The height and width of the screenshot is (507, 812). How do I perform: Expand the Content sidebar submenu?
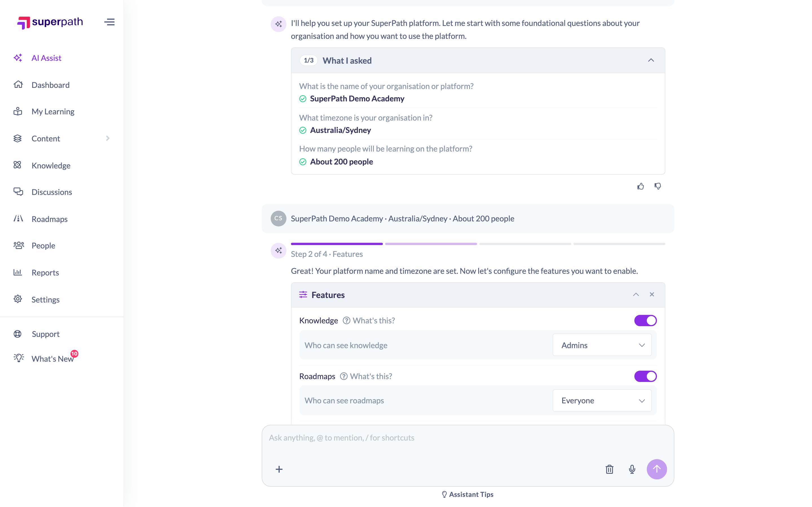[108, 138]
